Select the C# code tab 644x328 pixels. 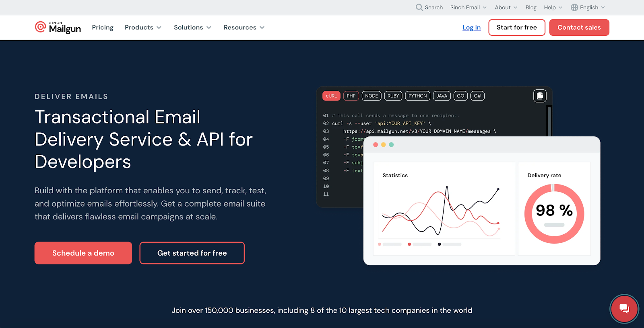click(477, 96)
